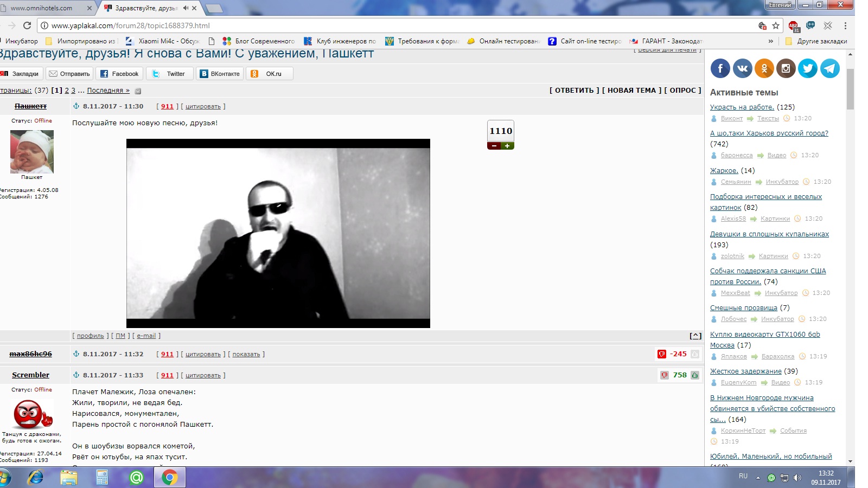The height and width of the screenshot is (488, 868).
Task: Click thumbs-up icon next to 758 rating
Action: (695, 375)
